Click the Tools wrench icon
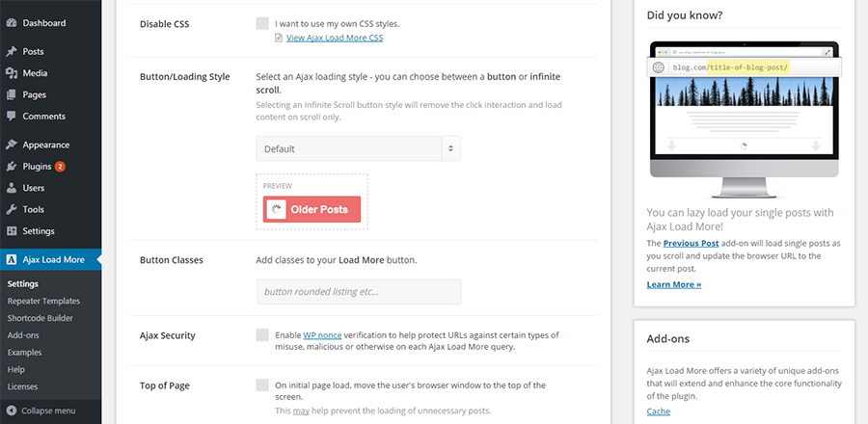Viewport: 868px width, 424px height. tap(11, 209)
